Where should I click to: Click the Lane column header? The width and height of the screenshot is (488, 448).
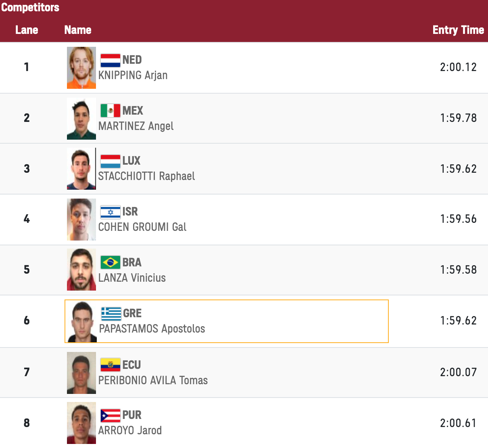(x=27, y=30)
